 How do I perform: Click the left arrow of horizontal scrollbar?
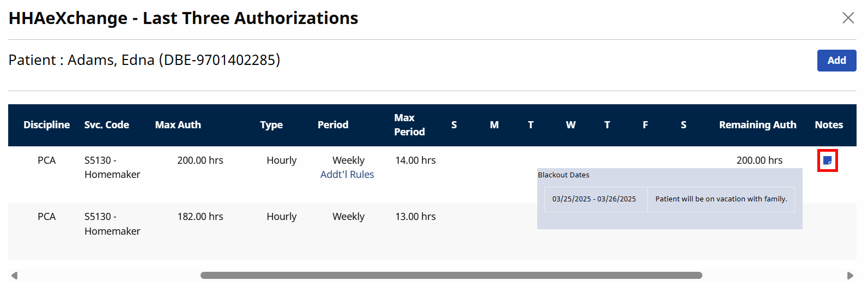[15, 276]
